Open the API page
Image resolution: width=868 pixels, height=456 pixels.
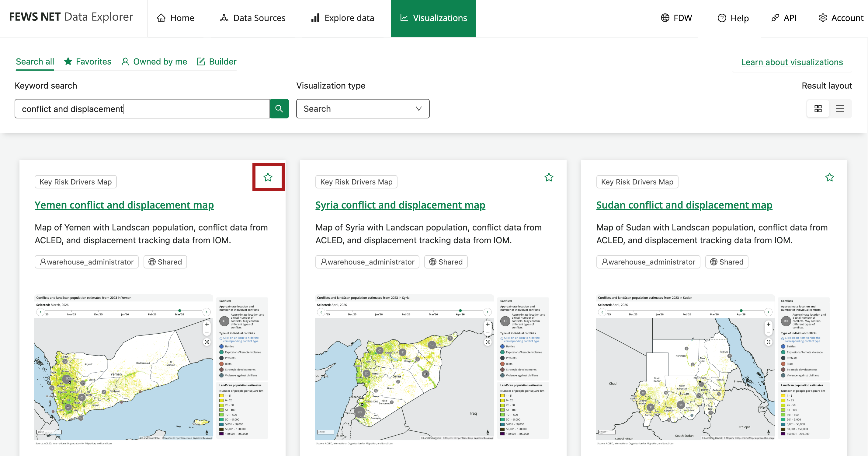click(784, 18)
